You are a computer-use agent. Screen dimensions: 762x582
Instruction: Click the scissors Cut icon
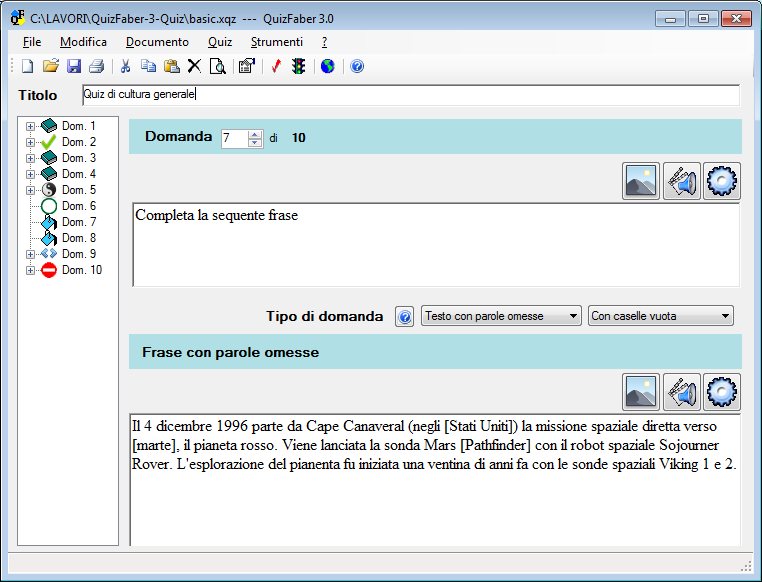[126, 67]
